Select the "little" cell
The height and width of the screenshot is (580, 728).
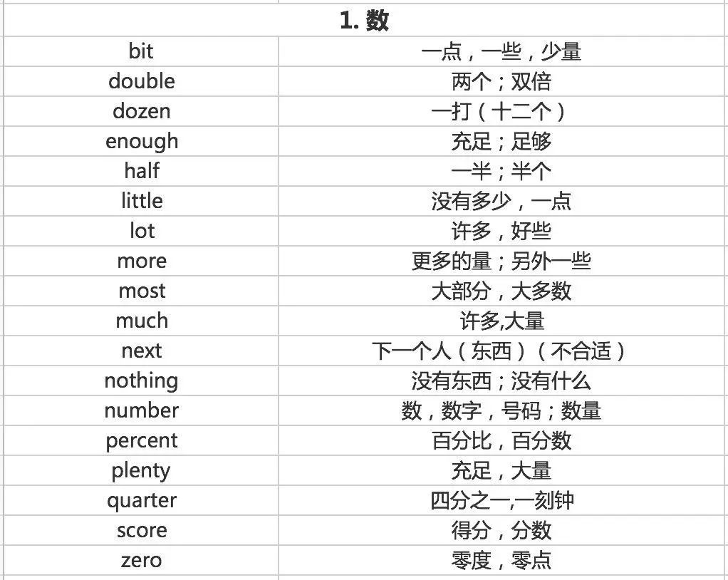141,201
